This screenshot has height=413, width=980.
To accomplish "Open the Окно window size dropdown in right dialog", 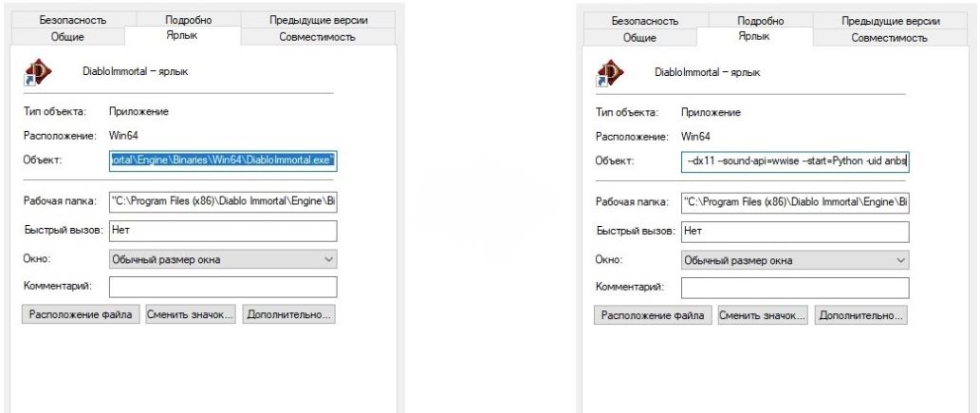I will pyautogui.click(x=795, y=259).
